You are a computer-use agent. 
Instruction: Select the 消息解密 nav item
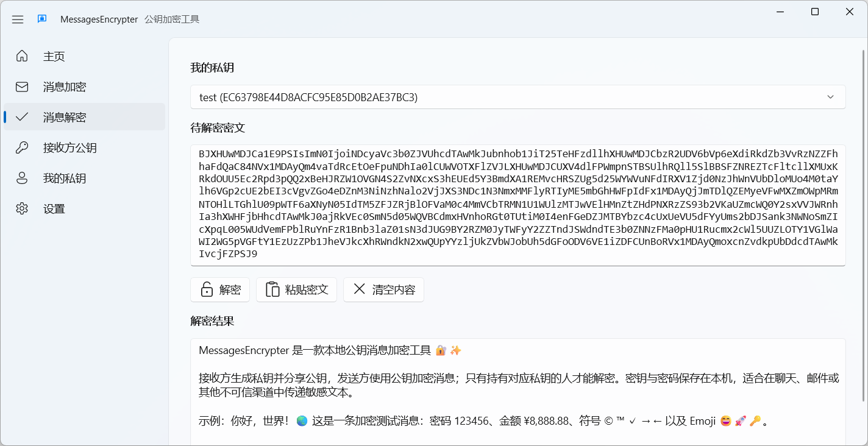[x=84, y=117]
